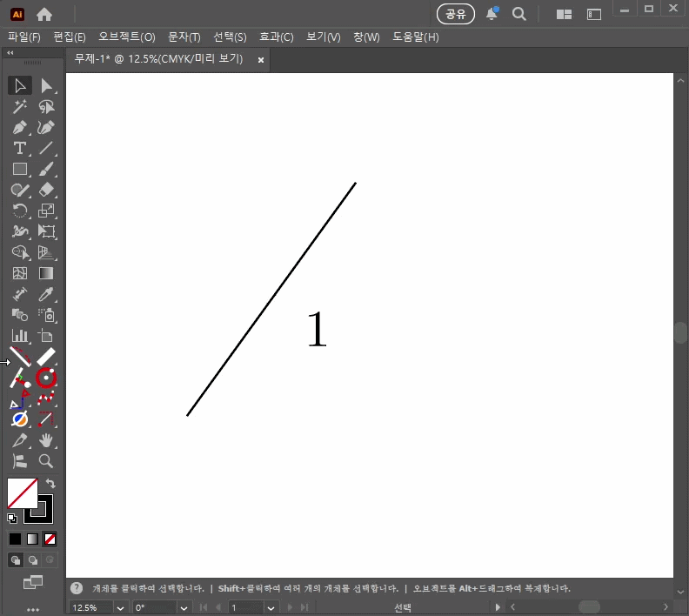Open the rotate view angle dropdown

click(x=184, y=607)
